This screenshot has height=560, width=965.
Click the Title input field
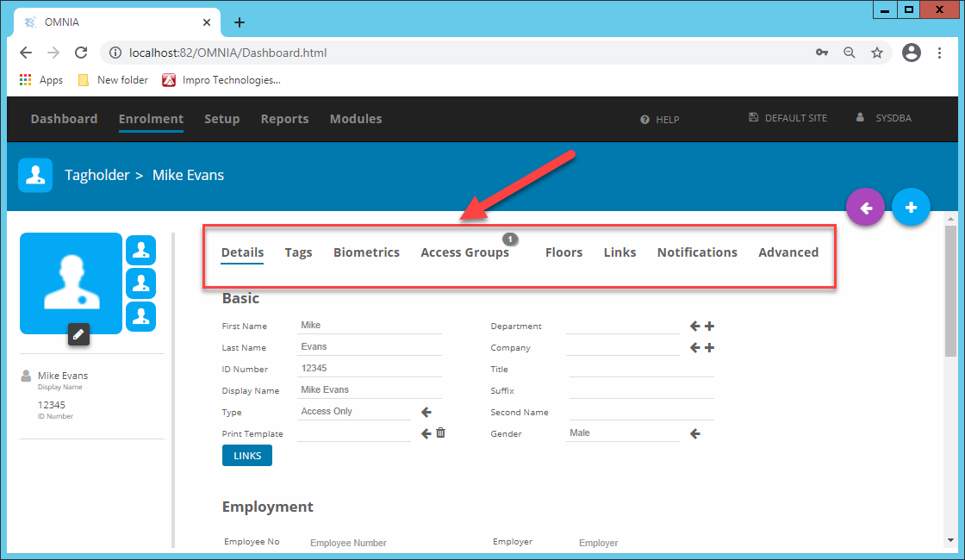point(641,369)
